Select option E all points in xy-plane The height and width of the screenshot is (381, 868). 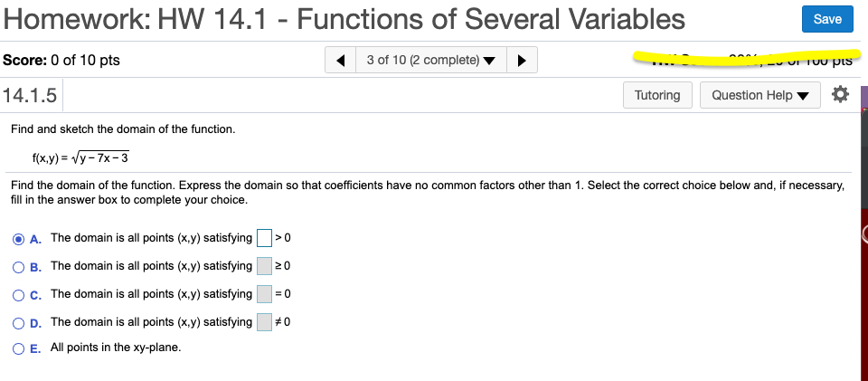(19, 349)
